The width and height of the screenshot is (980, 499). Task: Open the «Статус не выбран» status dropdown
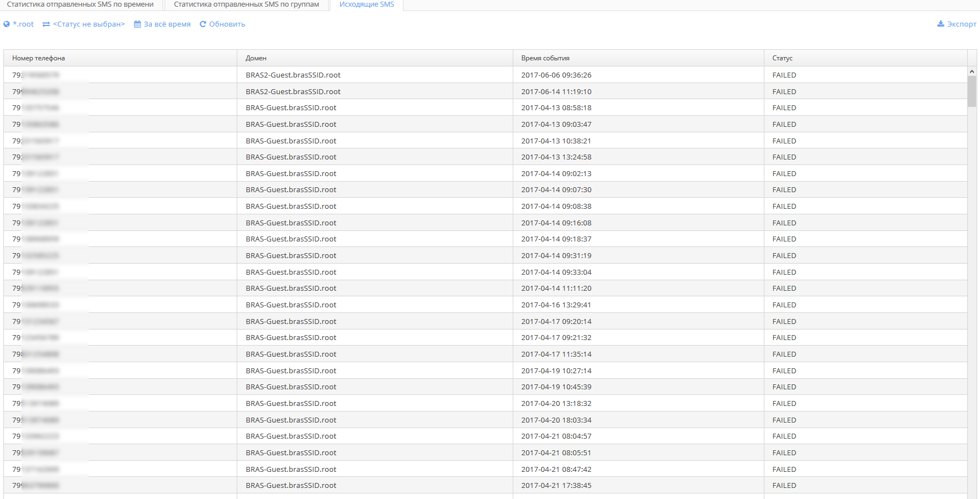(x=89, y=24)
